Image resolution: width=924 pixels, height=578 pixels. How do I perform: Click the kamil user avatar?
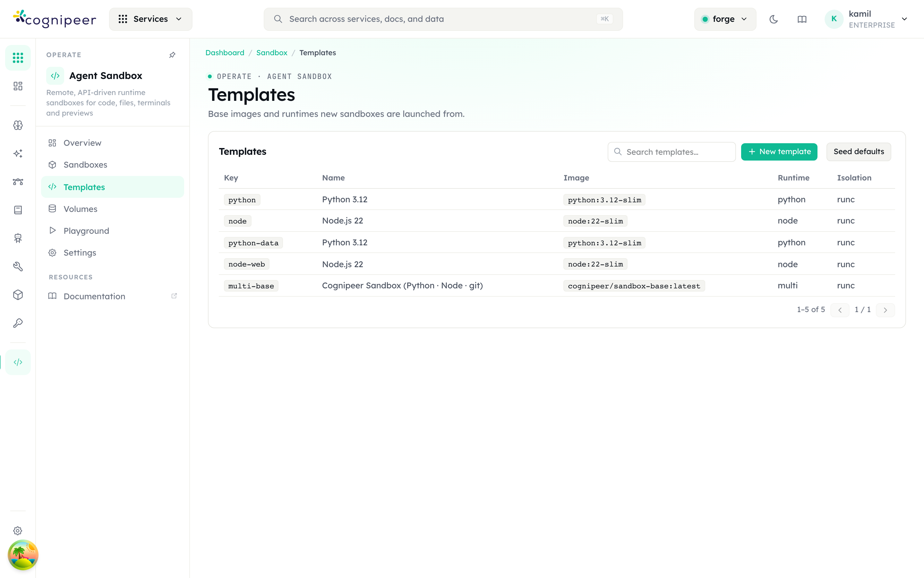coord(834,19)
